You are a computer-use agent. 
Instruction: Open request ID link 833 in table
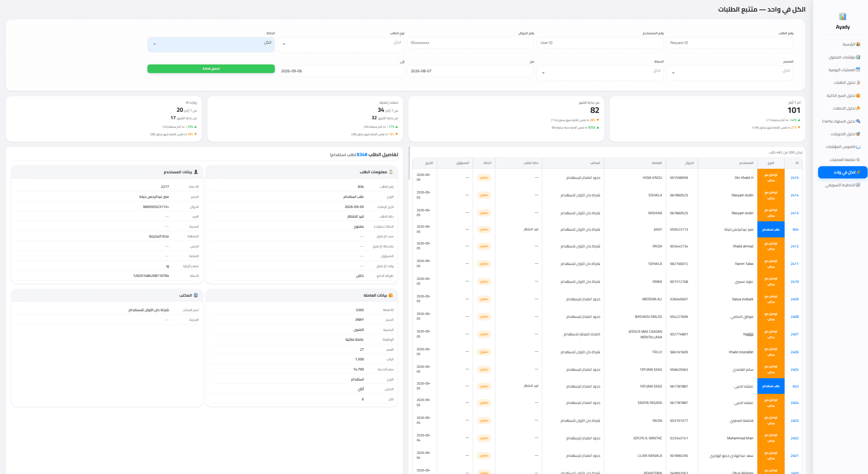tap(795, 386)
